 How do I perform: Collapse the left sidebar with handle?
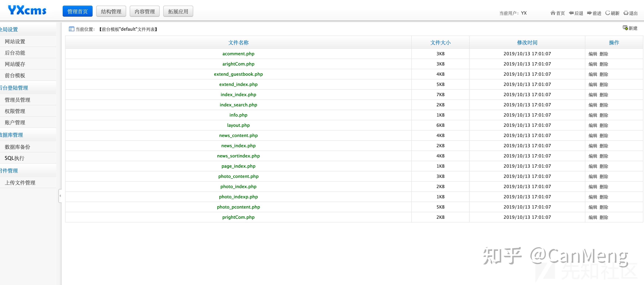click(x=60, y=196)
